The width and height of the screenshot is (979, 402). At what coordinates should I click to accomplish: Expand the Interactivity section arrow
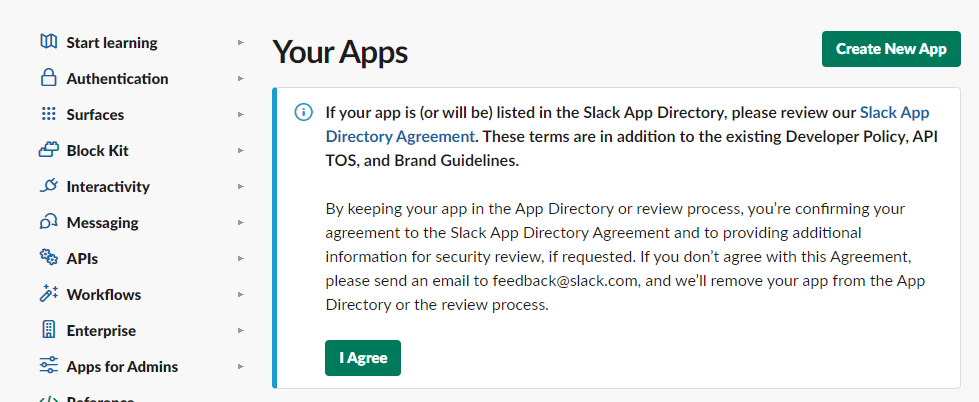click(241, 187)
